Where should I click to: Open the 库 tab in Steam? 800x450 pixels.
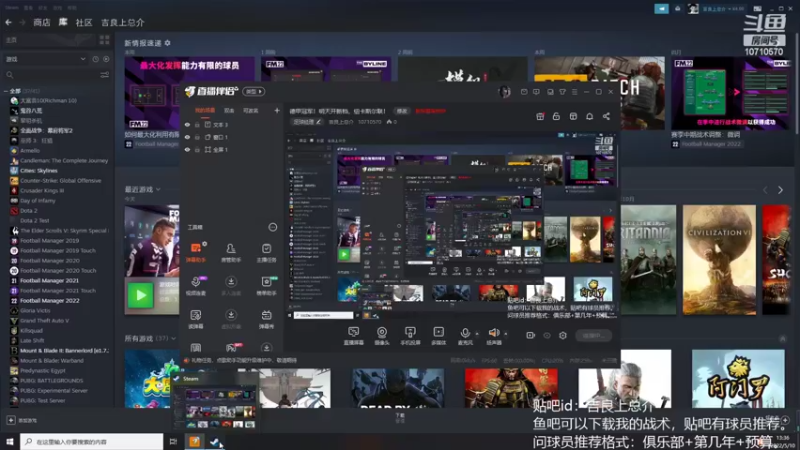tap(63, 22)
